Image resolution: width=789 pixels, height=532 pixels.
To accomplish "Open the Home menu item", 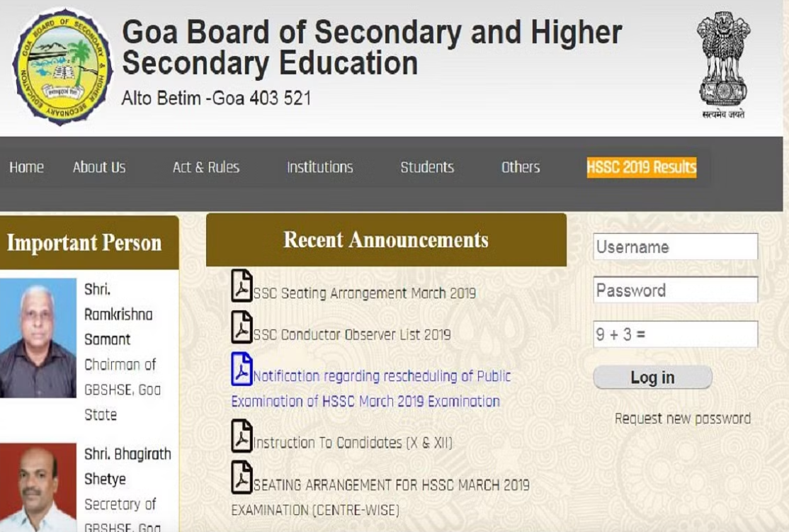I will (26, 167).
